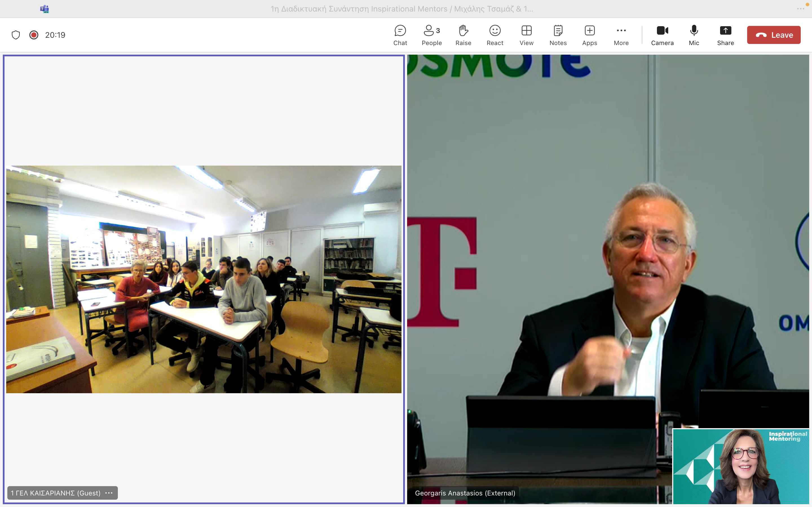
Task: Click the Leave meeting button
Action: 773,35
